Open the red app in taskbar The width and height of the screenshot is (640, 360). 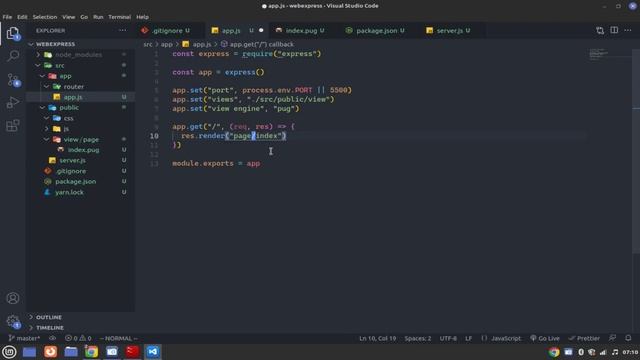(132, 352)
